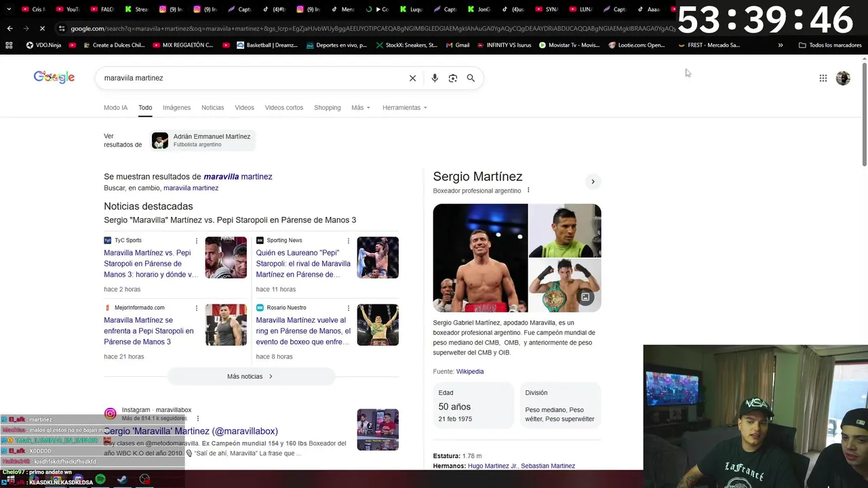Open the Google apps grid
This screenshot has height=488, width=868.
(x=823, y=78)
